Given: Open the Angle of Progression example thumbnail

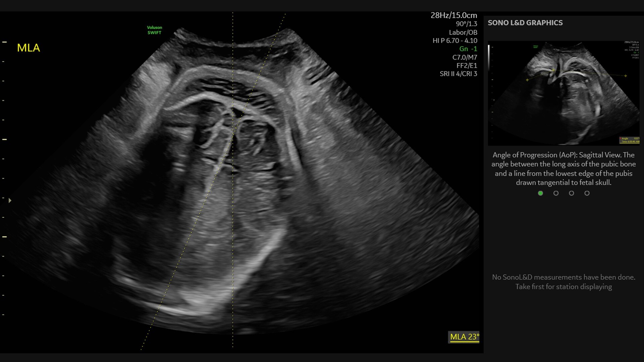Looking at the screenshot, I should [x=563, y=93].
